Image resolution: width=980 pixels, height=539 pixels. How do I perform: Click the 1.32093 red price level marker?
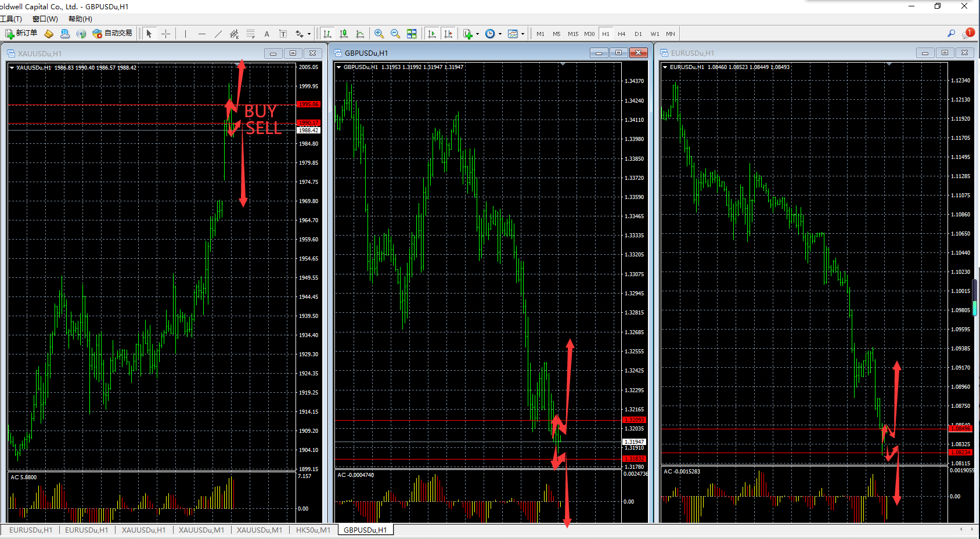coord(634,420)
